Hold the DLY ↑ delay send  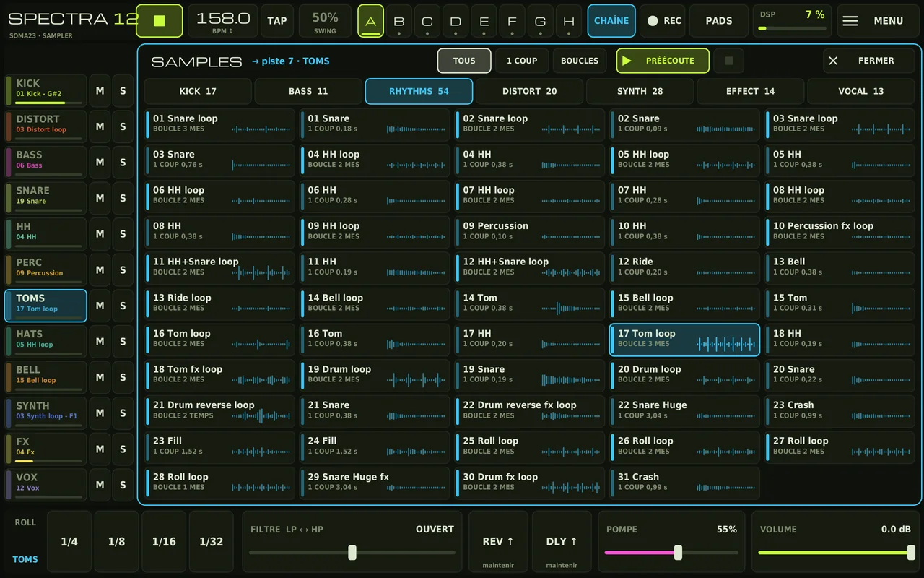pyautogui.click(x=562, y=543)
